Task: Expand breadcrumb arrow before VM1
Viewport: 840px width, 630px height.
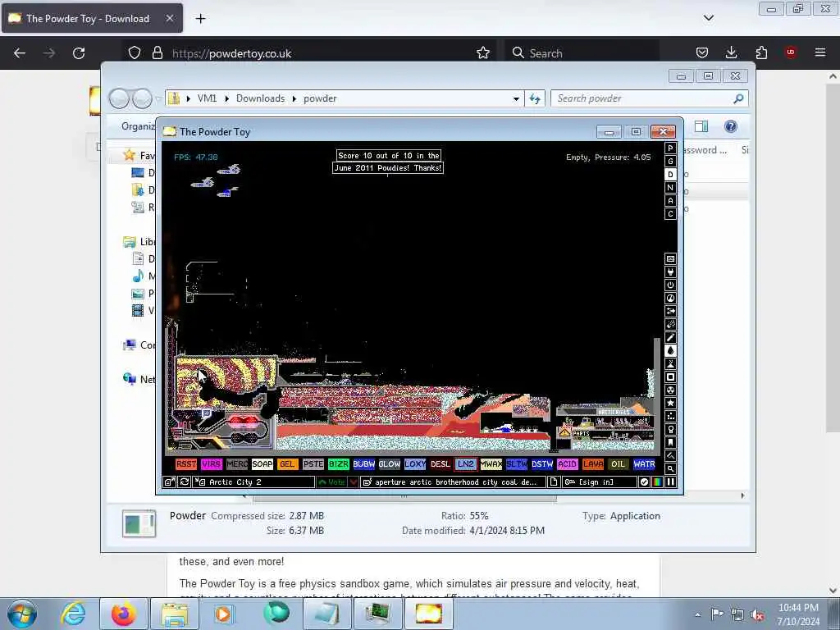Action: click(x=189, y=98)
